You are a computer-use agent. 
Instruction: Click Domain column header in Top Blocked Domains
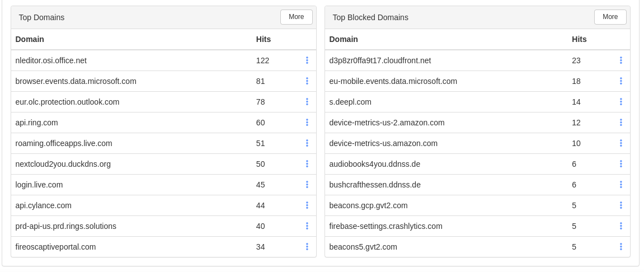[344, 39]
